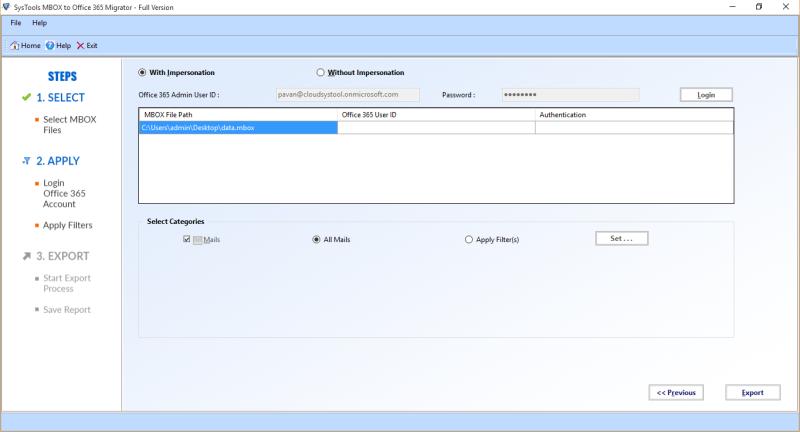Click the empty Authentication cell for data.mbox
Screen dimensions: 800x432
(x=634, y=128)
